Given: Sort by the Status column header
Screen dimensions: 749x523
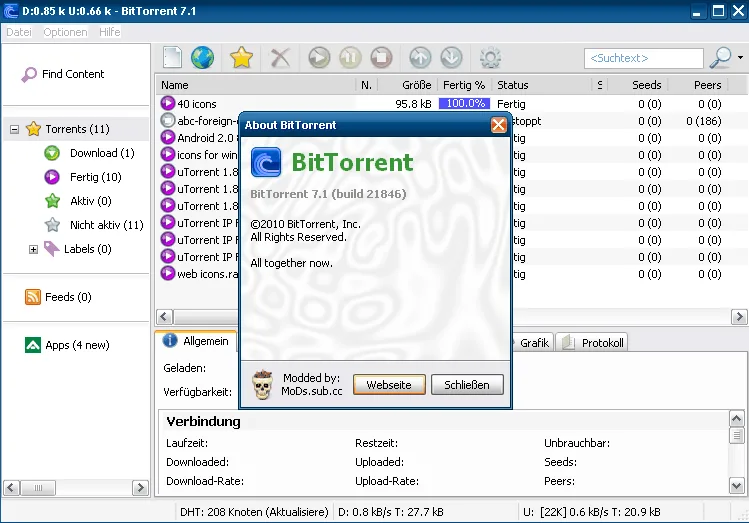Looking at the screenshot, I should [x=543, y=85].
